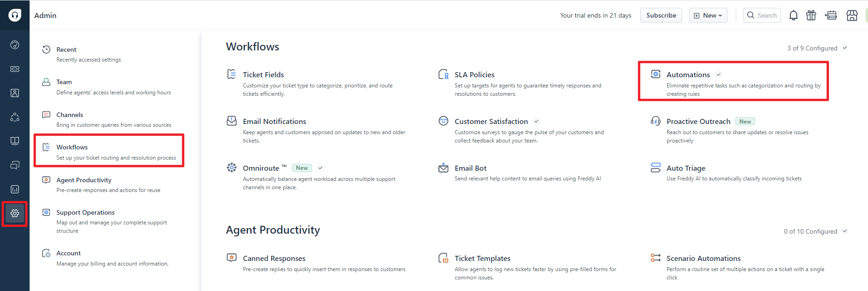Screen dimensions: 868x291
Task: Expand the New dropdown button
Action: click(x=708, y=15)
